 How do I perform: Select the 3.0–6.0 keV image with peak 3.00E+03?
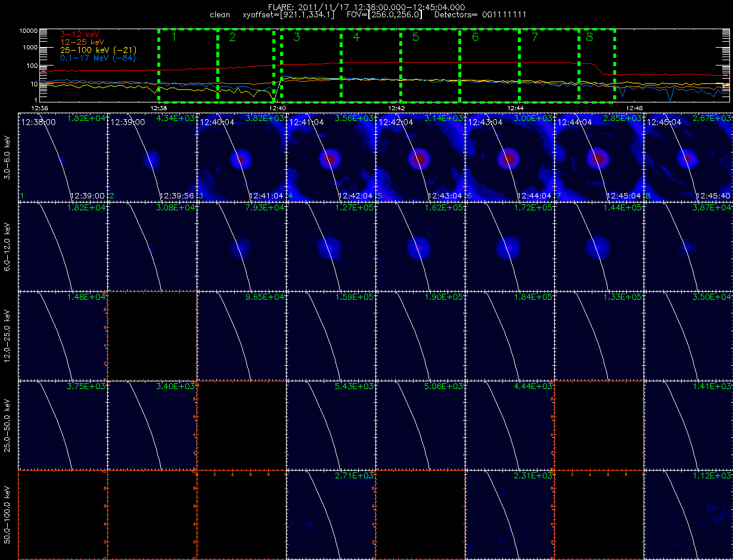(x=510, y=157)
